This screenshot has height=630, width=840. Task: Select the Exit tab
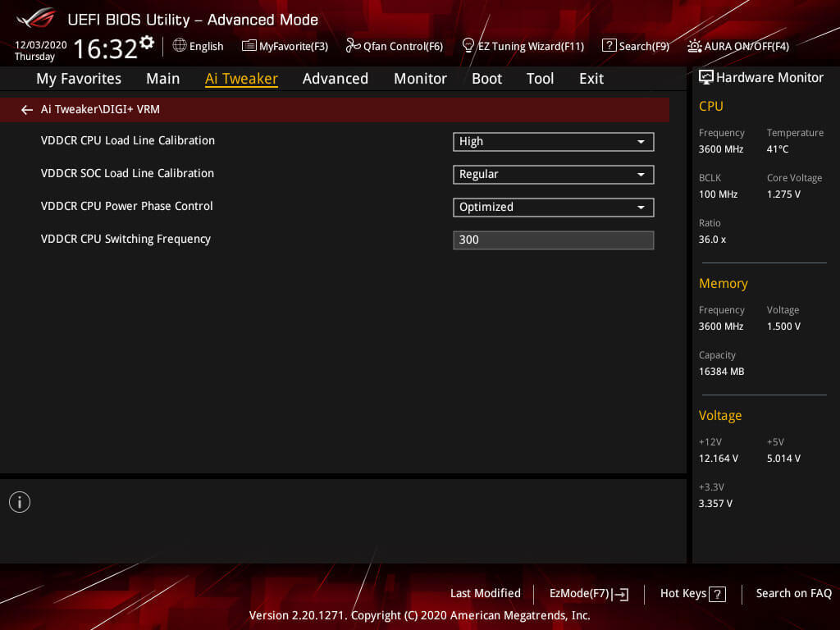click(x=591, y=79)
